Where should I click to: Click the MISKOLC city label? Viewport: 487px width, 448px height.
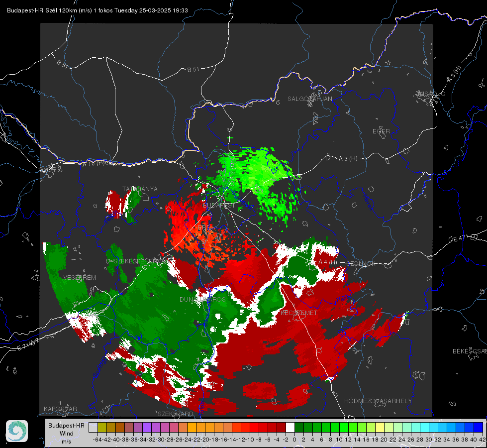click(432, 94)
